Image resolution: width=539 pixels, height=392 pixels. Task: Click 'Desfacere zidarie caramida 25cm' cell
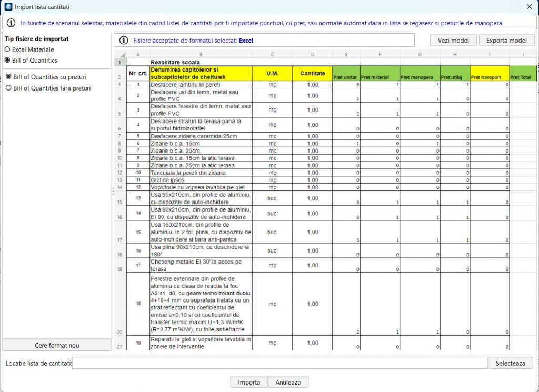pos(201,136)
